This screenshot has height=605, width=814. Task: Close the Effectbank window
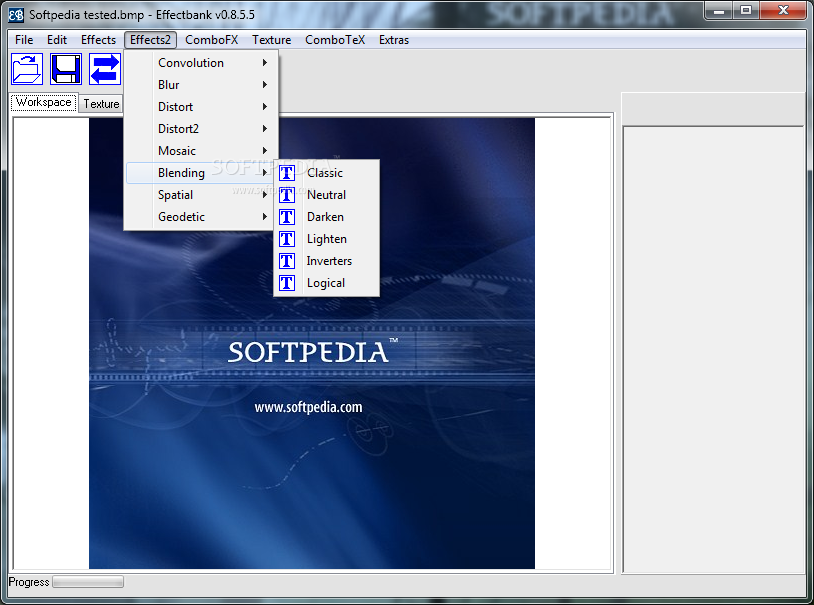pyautogui.click(x=783, y=10)
